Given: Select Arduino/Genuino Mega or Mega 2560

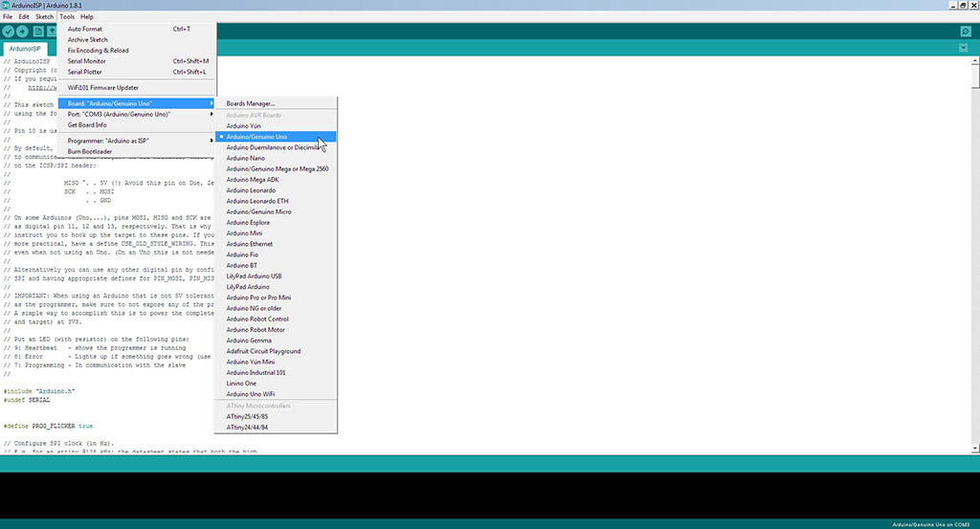Looking at the screenshot, I should point(276,168).
